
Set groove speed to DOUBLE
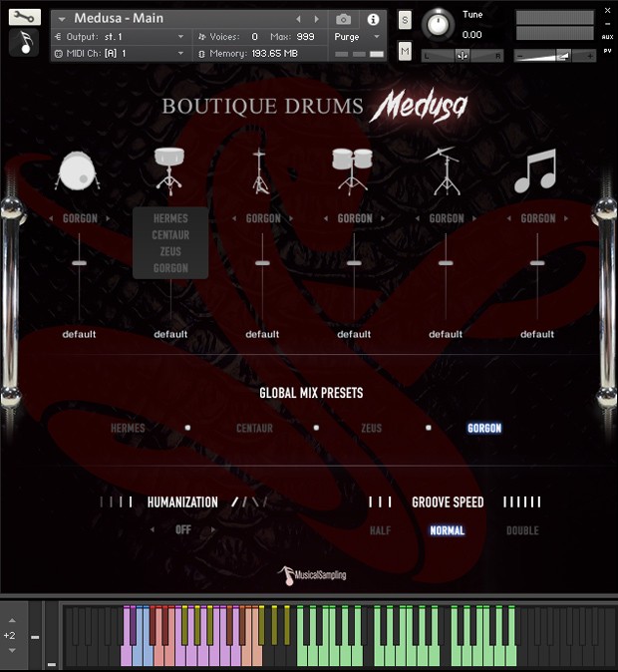coord(522,530)
